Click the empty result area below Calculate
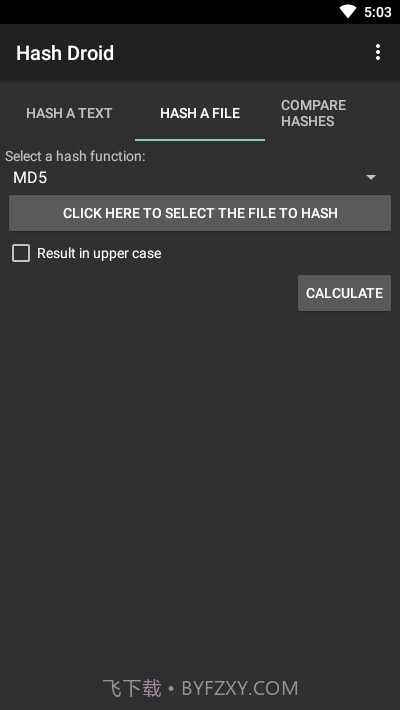This screenshot has width=400, height=710. (x=200, y=489)
